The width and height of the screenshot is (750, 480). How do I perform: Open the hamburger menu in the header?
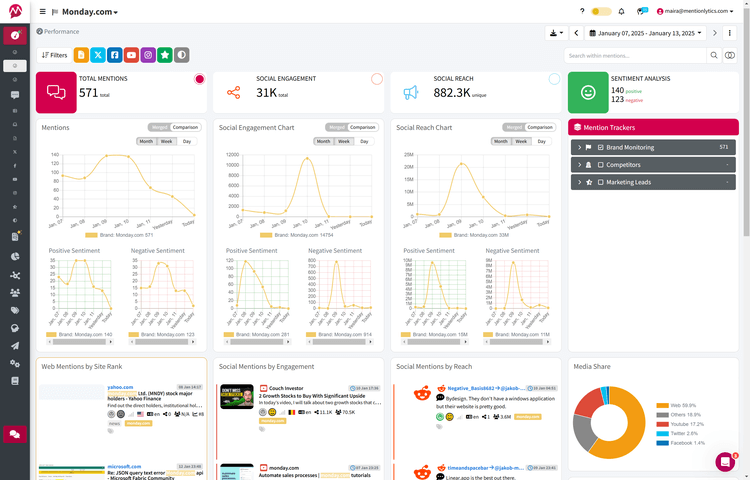point(43,11)
